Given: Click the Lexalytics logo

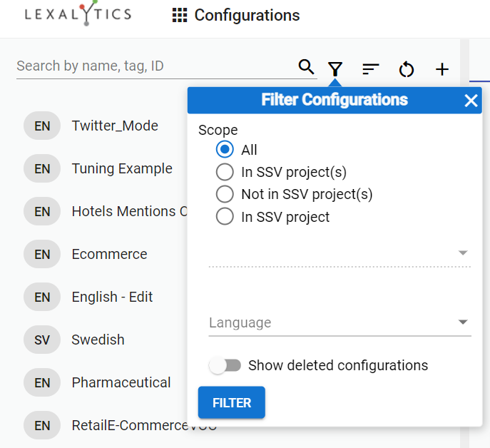Looking at the screenshot, I should (78, 14).
